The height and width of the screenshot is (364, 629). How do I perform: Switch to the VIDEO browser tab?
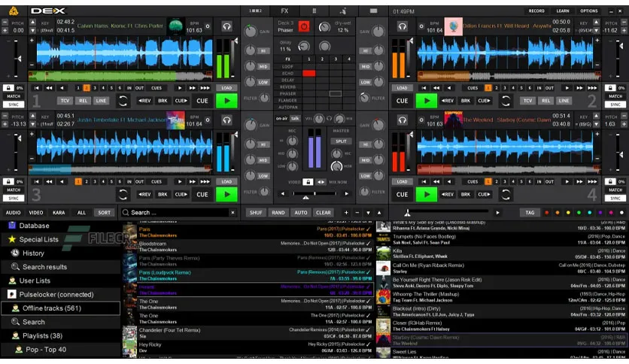coord(36,213)
